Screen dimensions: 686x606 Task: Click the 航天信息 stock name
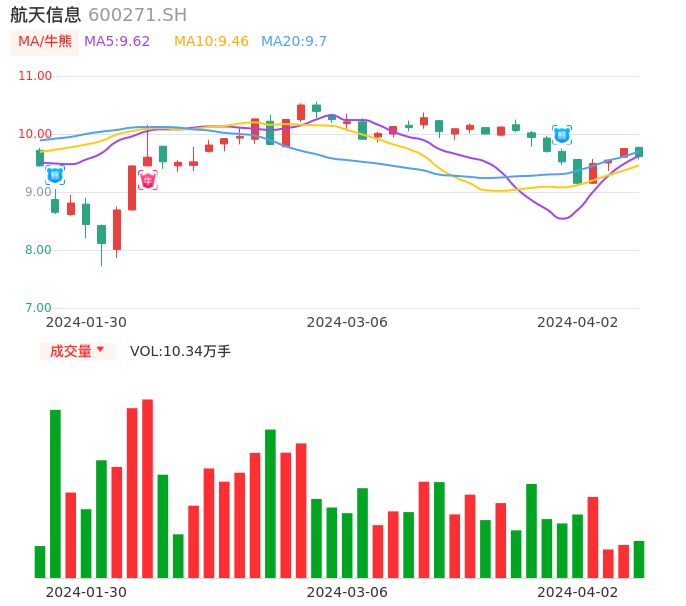(45, 15)
